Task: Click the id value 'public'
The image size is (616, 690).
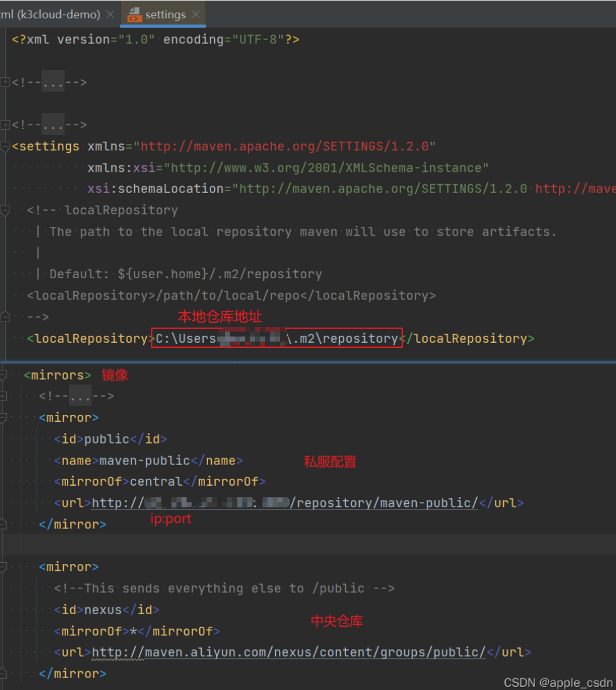Action: point(107,439)
